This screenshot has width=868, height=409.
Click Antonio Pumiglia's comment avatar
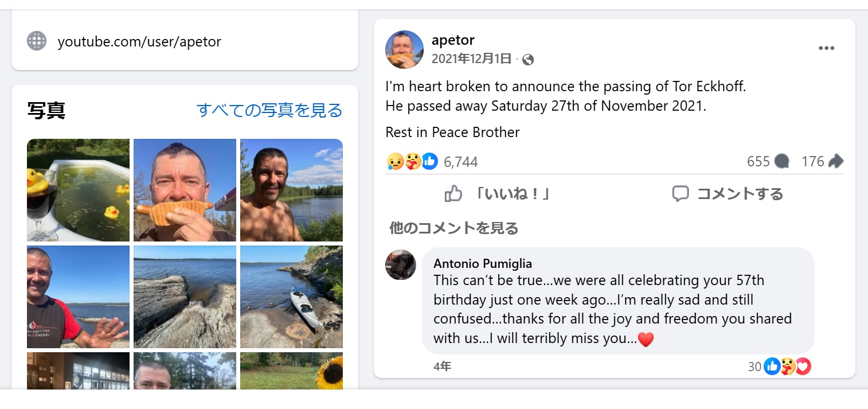401,265
